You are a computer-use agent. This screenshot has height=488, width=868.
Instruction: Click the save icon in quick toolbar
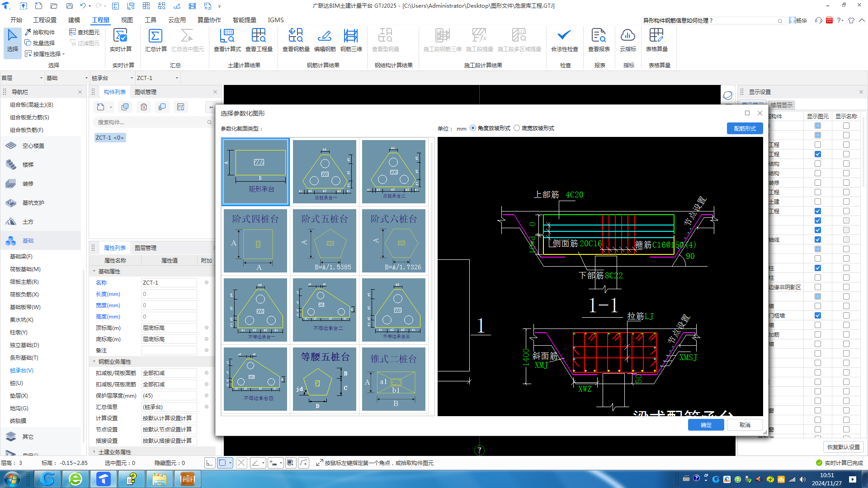(70, 6)
